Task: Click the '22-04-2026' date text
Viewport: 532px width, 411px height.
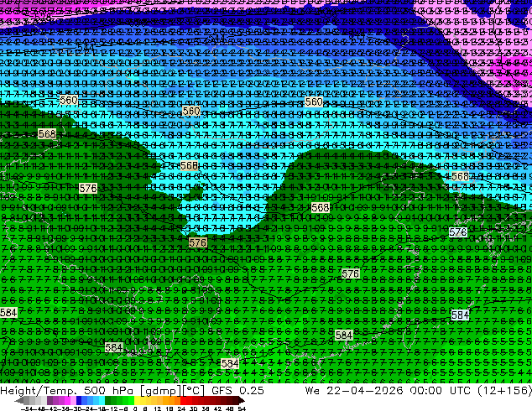Action: point(365,391)
